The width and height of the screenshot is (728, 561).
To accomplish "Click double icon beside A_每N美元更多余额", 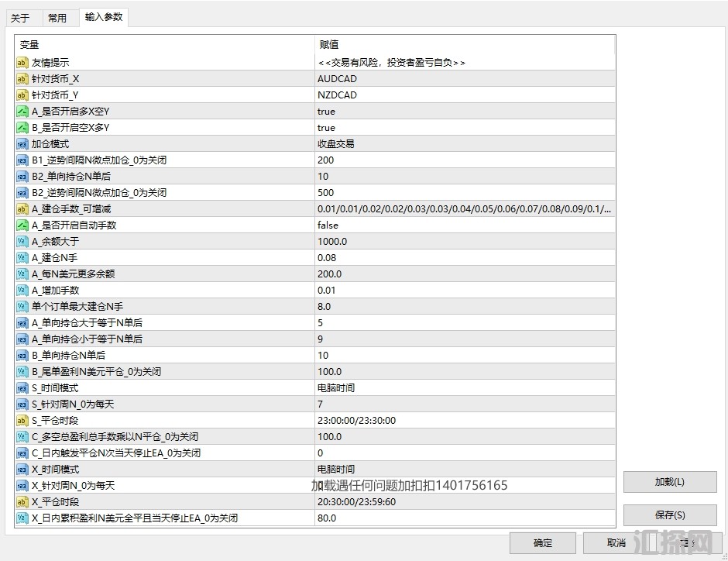I will point(22,274).
